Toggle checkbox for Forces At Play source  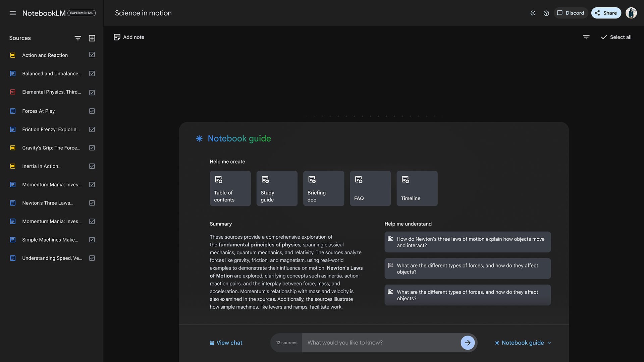pyautogui.click(x=92, y=111)
